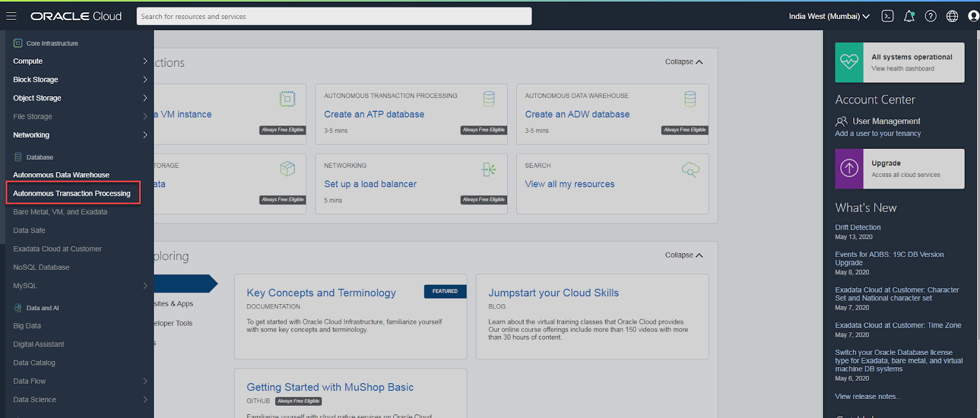Screen dimensions: 980x418
Task: Open Big Data menu item
Action: pos(27,326)
